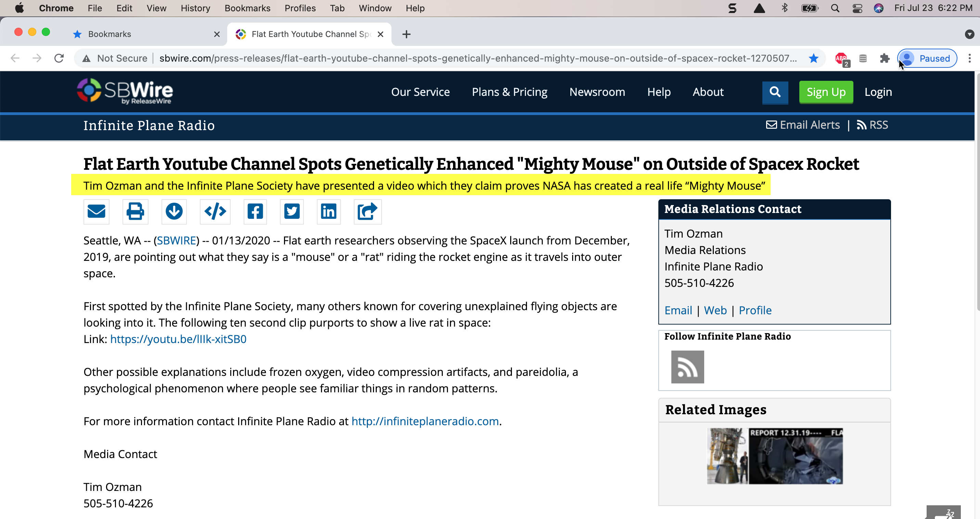Click the download icon
The width and height of the screenshot is (980, 519).
point(174,211)
